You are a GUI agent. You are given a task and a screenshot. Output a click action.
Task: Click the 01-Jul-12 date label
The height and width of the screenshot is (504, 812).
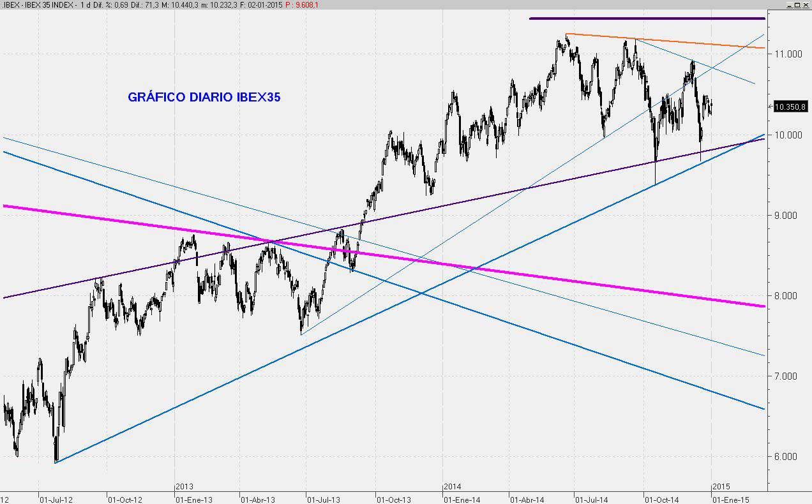56,499
